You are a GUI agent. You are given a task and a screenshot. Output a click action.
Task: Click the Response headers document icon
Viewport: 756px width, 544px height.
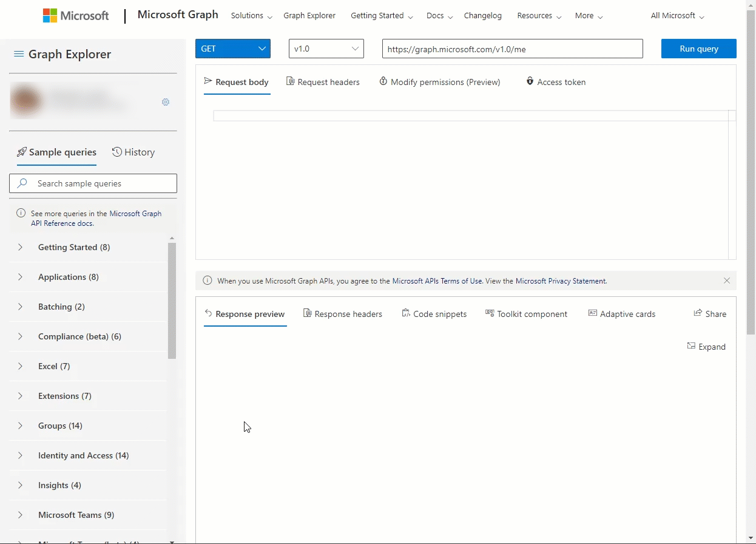click(308, 313)
